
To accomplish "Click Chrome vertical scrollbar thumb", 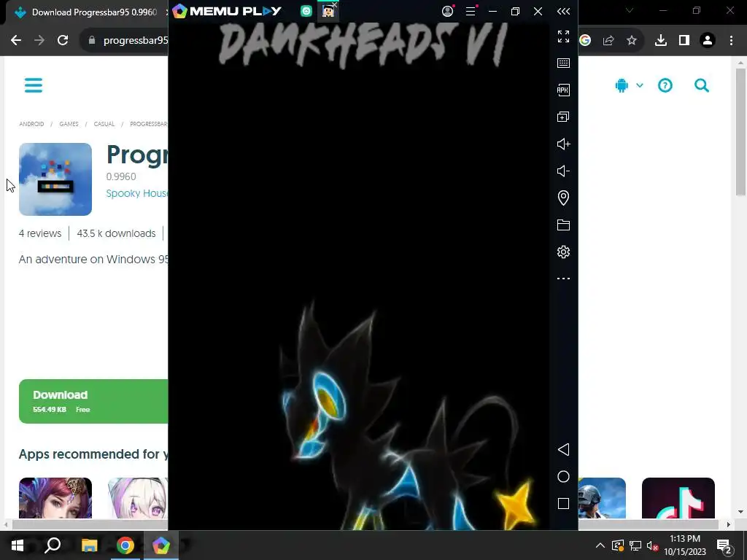I will tap(740, 132).
